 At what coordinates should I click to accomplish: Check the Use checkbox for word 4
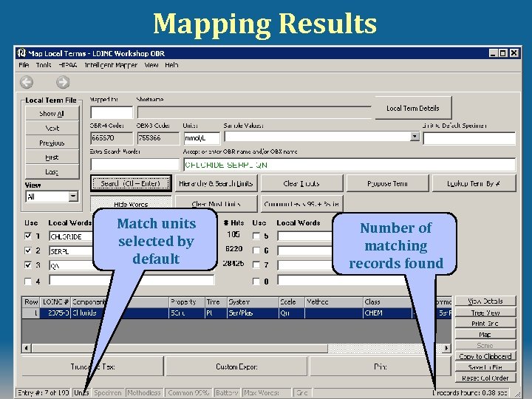pyautogui.click(x=28, y=282)
